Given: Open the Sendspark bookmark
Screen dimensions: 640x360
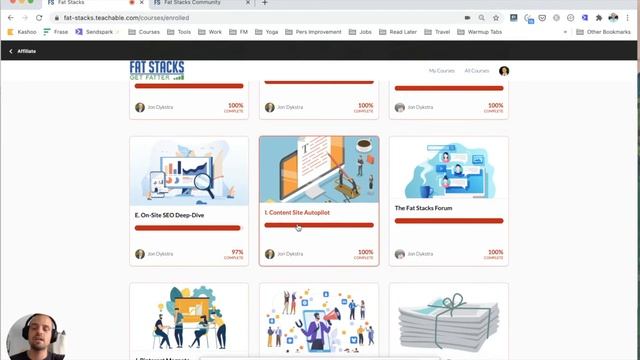Looking at the screenshot, I should (94, 32).
